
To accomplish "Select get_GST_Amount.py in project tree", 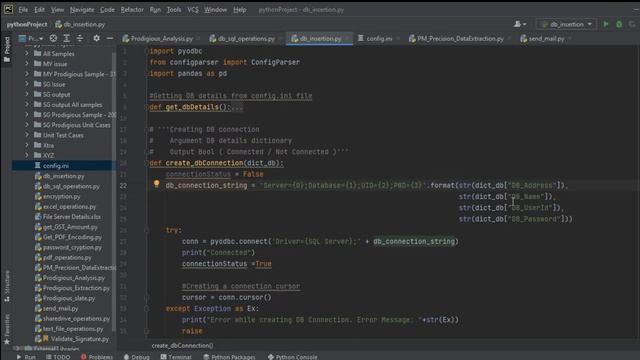I will pyautogui.click(x=70, y=227).
